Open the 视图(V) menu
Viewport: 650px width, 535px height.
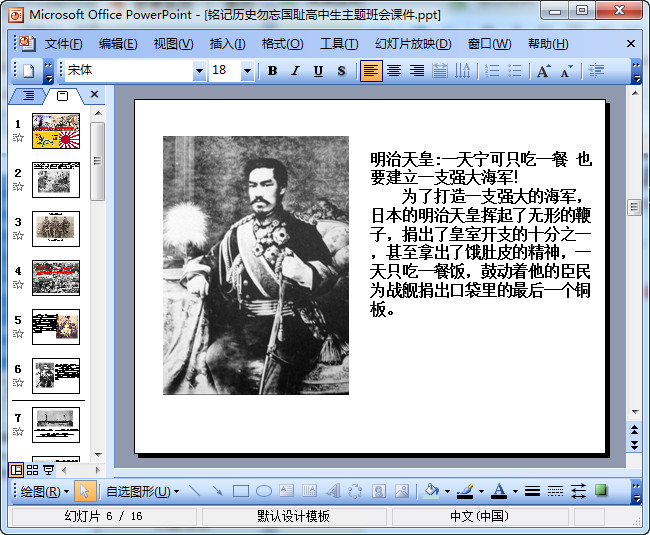pyautogui.click(x=173, y=44)
